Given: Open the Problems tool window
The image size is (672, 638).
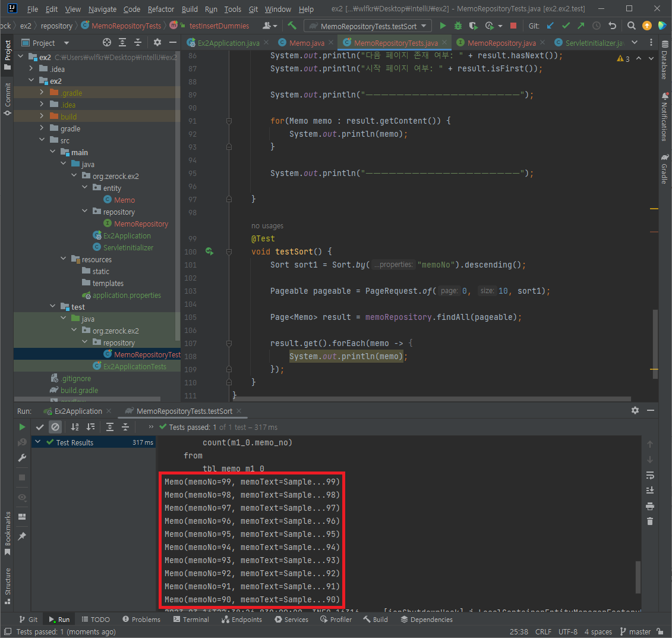Looking at the screenshot, I should (141, 619).
